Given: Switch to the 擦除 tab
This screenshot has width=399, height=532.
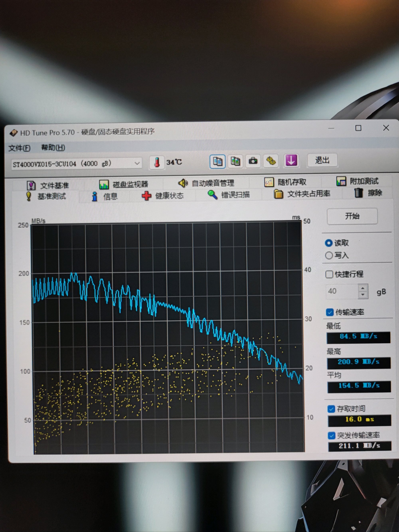Looking at the screenshot, I should [x=368, y=193].
